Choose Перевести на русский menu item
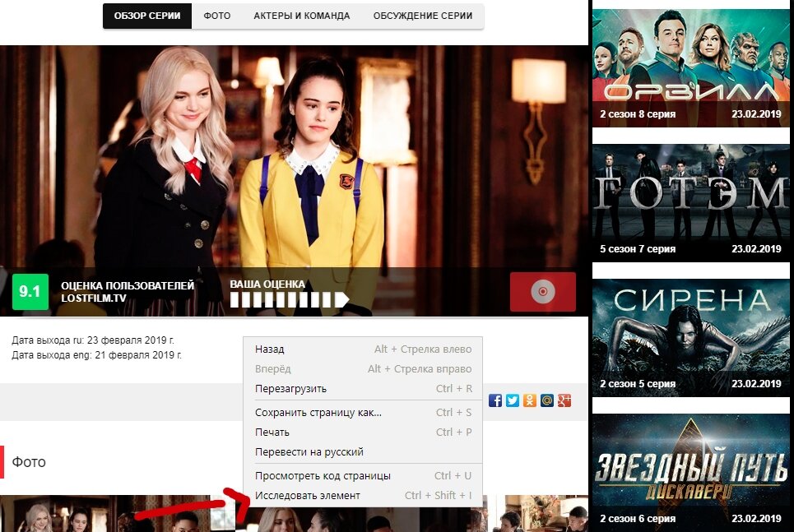The image size is (794, 532). click(363, 451)
